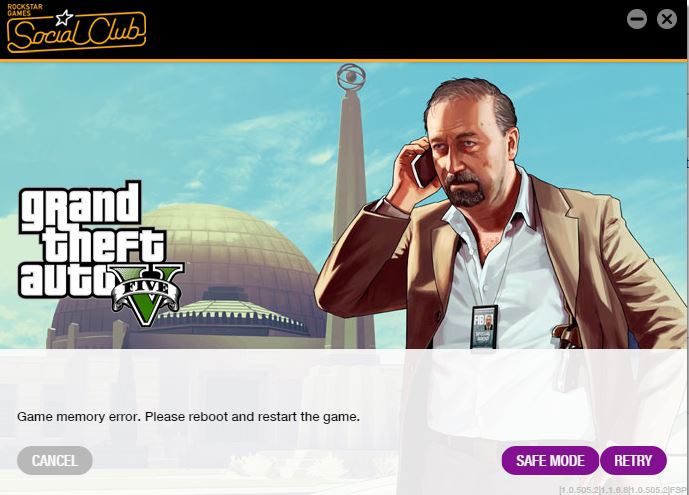Cancel the game launch
689x495 pixels.
(x=55, y=460)
